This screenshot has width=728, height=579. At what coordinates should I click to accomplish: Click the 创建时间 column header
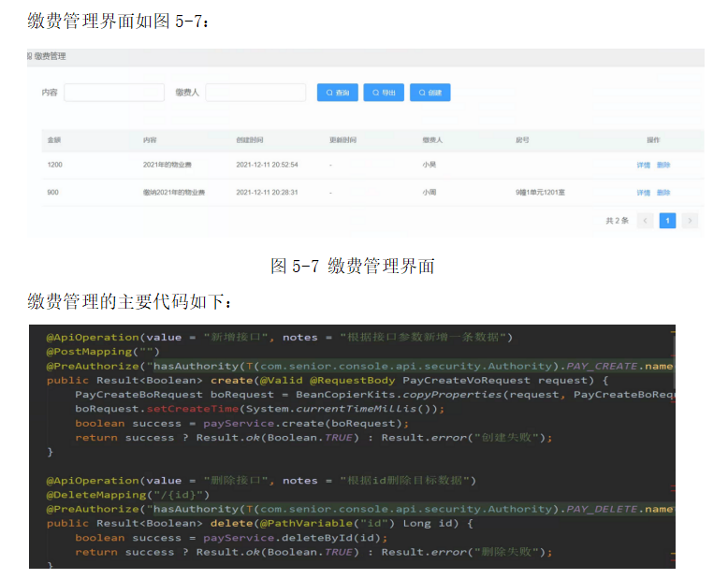point(249,139)
